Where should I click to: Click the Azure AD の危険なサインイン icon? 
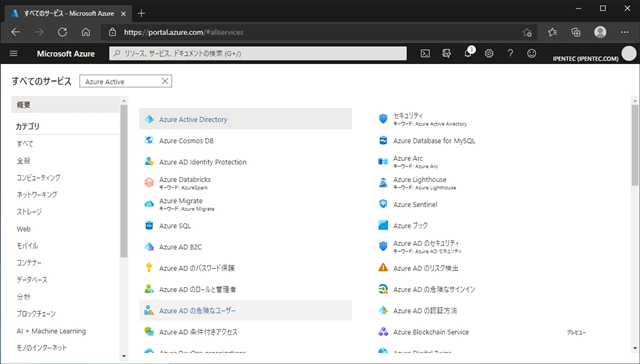click(383, 289)
